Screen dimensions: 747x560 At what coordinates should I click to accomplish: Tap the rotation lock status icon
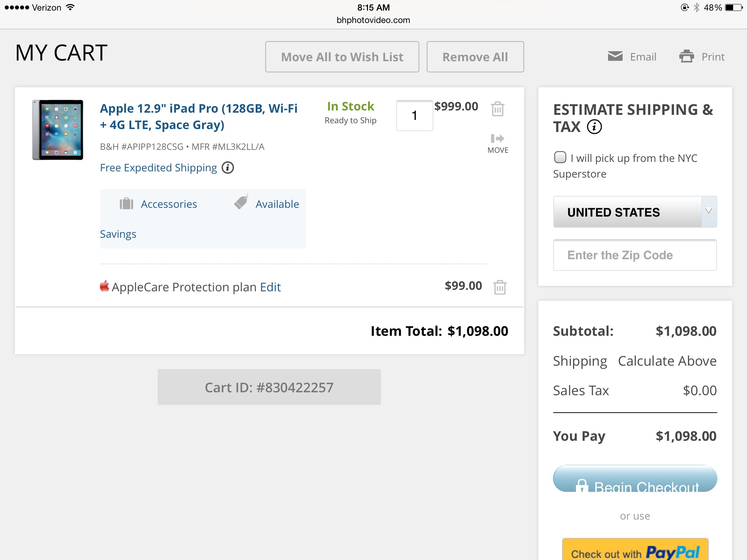point(685,7)
